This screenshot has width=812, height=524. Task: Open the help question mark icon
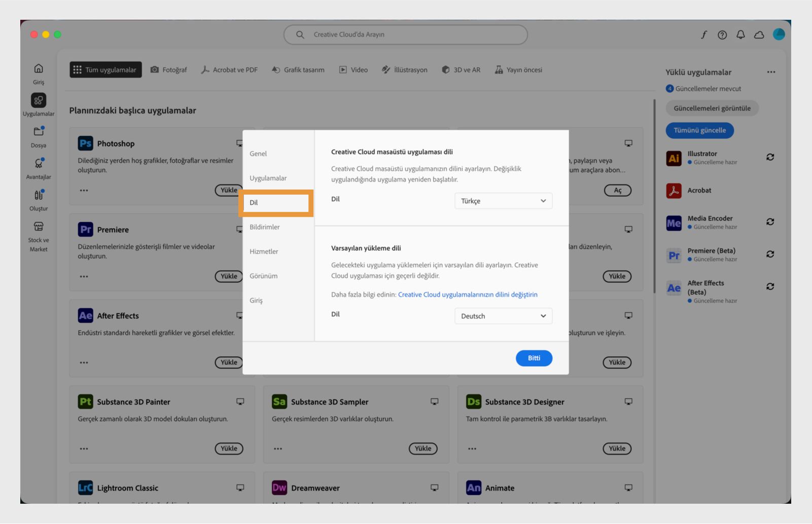[x=722, y=34]
